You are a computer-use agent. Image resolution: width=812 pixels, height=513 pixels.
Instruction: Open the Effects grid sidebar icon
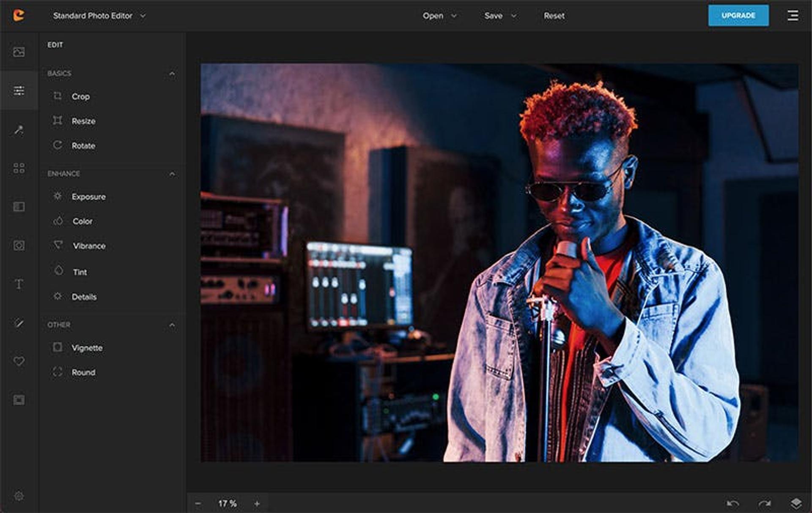pyautogui.click(x=19, y=168)
